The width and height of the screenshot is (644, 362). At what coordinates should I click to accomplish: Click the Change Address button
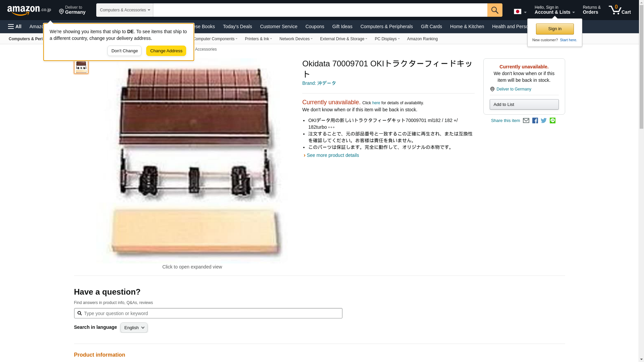point(166,51)
